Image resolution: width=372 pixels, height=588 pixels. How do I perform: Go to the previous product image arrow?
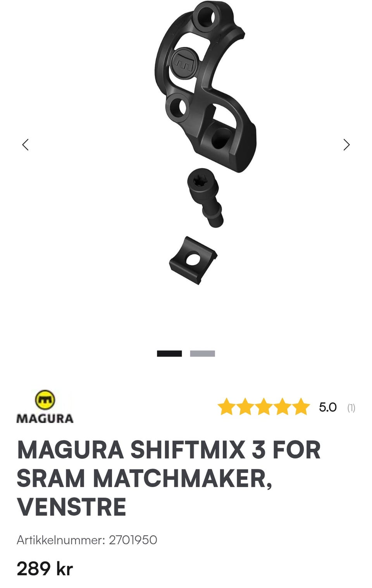(26, 145)
